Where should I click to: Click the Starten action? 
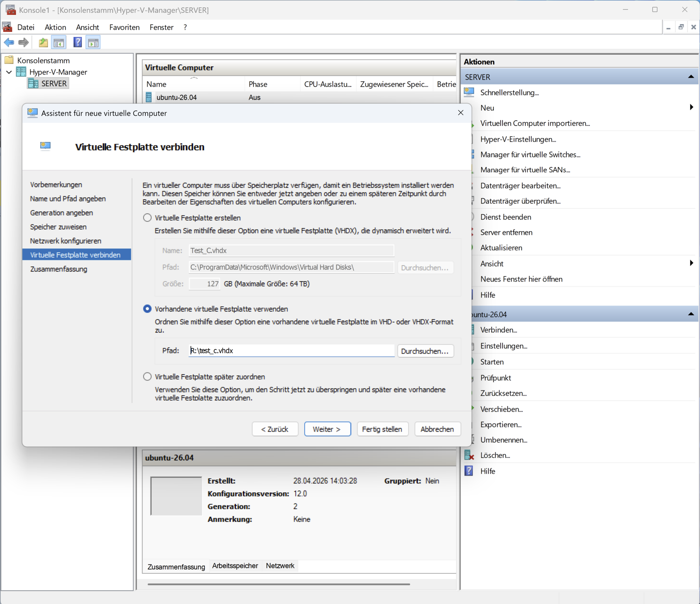[x=492, y=362]
